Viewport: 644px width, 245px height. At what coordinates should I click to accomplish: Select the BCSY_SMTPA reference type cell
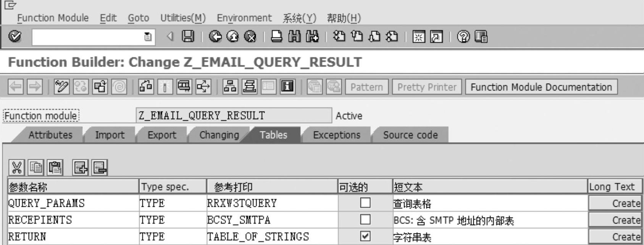272,220
